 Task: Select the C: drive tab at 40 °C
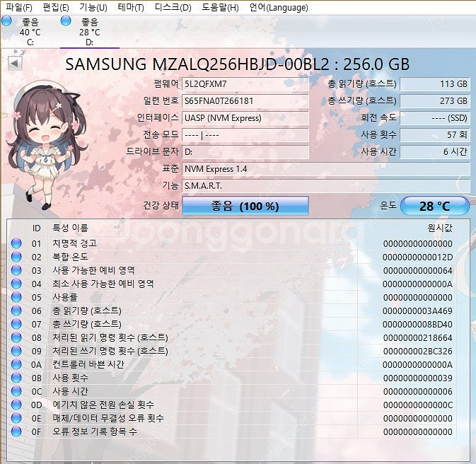point(30,32)
